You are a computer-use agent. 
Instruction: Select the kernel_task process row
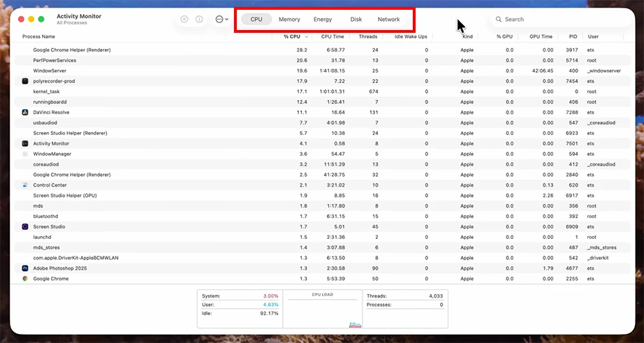click(323, 92)
